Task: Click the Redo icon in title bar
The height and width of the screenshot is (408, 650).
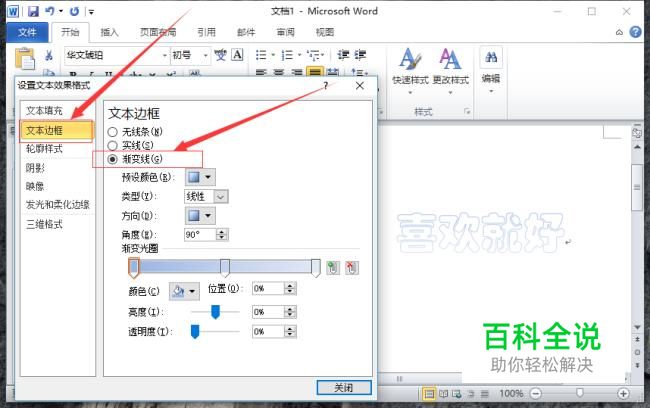Action: click(x=74, y=11)
